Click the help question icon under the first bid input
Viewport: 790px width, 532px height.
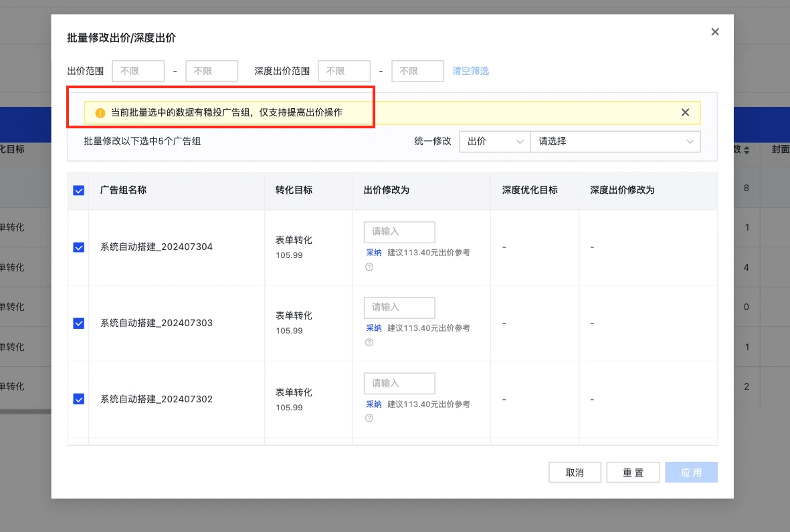pyautogui.click(x=368, y=266)
